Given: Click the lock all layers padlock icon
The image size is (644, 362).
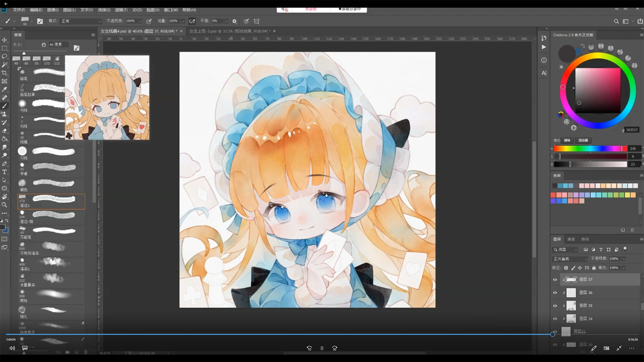Looking at the screenshot, I should pyautogui.click(x=594, y=268).
